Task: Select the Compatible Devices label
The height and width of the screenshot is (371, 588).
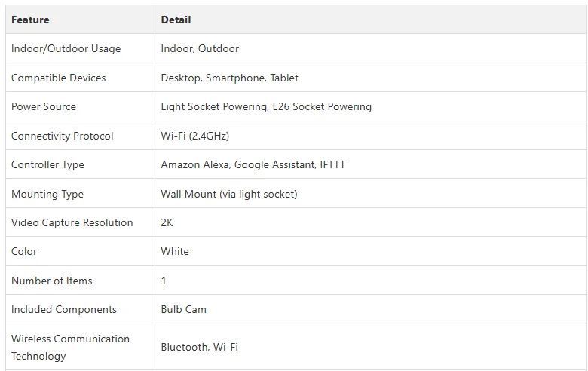Action: [58, 78]
